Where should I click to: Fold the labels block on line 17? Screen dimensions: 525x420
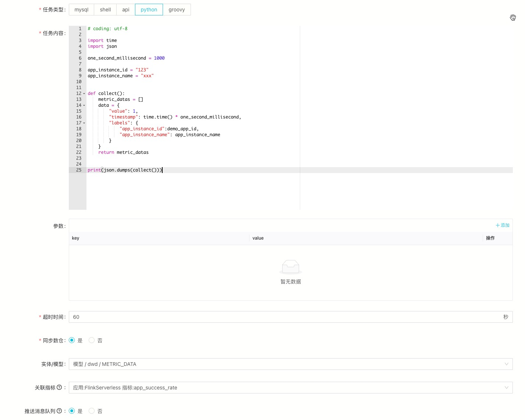pyautogui.click(x=84, y=123)
